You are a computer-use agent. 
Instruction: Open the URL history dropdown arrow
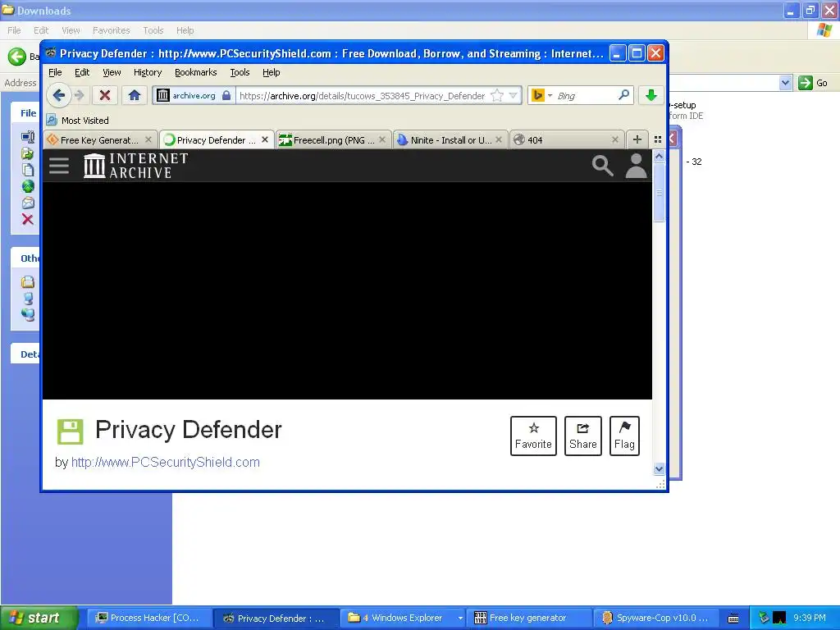coord(514,95)
